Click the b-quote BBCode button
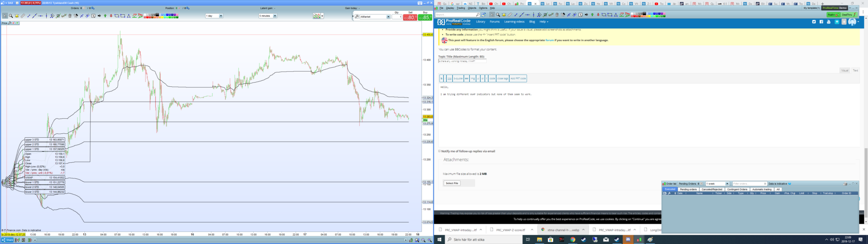 coord(458,78)
